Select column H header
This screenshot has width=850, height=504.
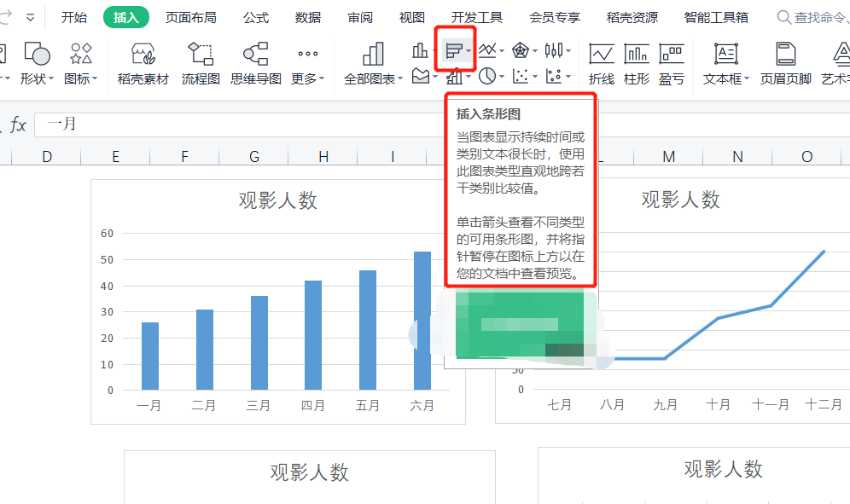tap(323, 157)
